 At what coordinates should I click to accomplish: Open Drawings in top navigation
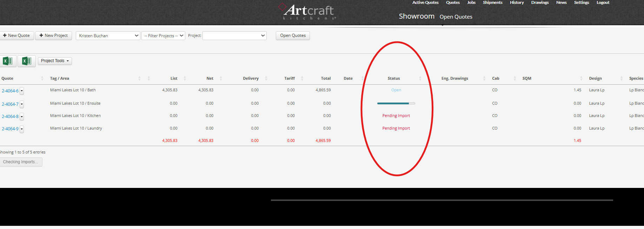pyautogui.click(x=540, y=2)
